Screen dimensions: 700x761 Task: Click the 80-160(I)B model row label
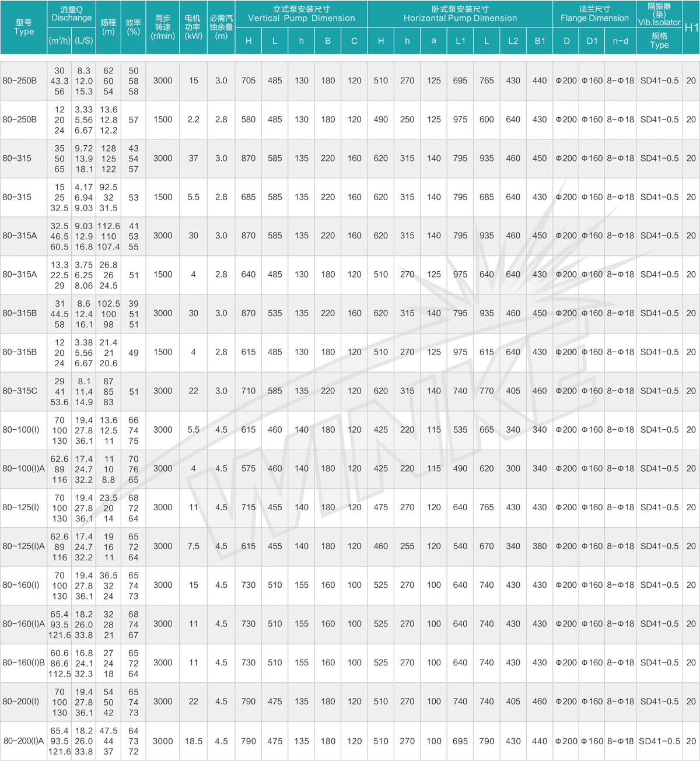coord(23,662)
